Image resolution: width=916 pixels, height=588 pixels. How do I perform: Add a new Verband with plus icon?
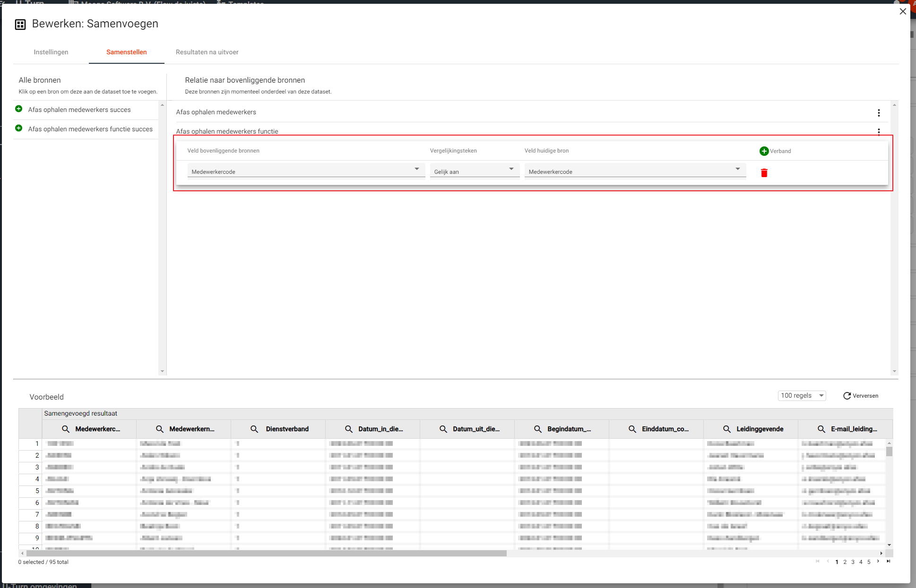[764, 151]
